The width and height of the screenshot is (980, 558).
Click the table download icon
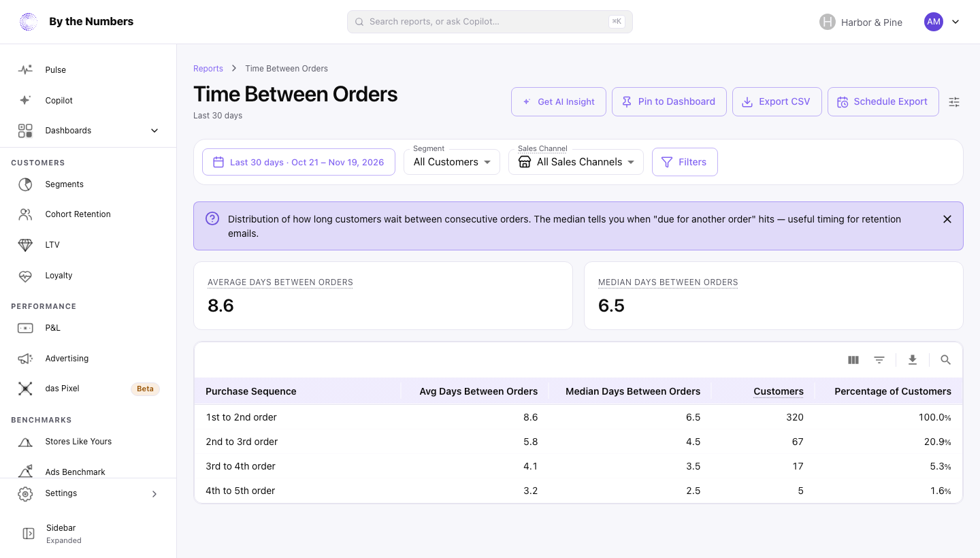[913, 360]
